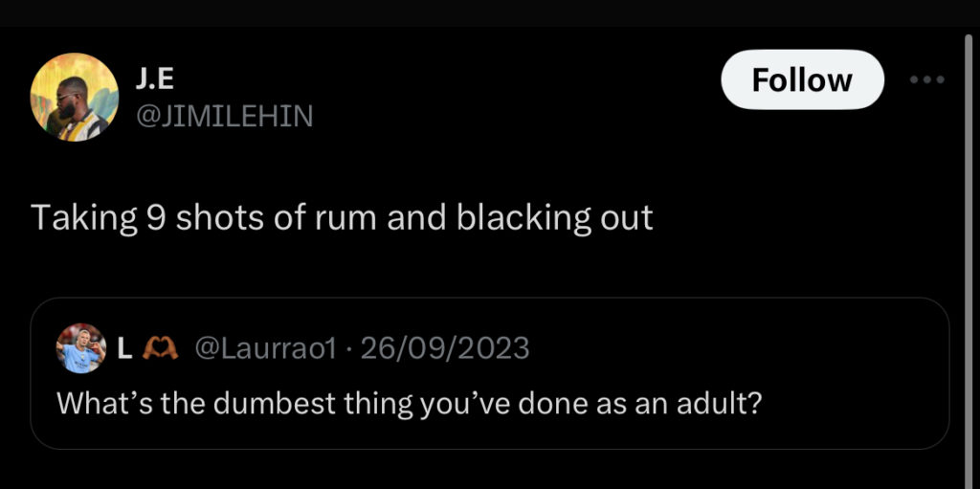The width and height of the screenshot is (980, 489).
Task: Open the quoted tweet author's avatar
Action: [81, 348]
